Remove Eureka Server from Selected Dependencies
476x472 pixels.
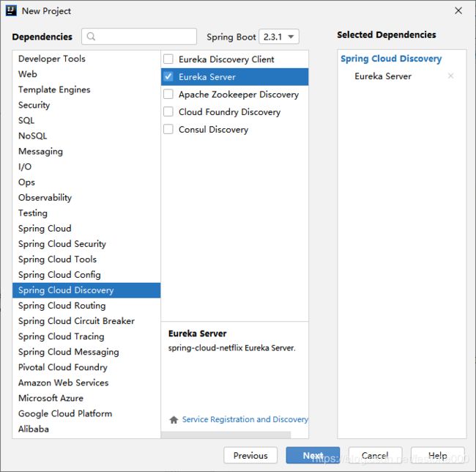pos(450,76)
